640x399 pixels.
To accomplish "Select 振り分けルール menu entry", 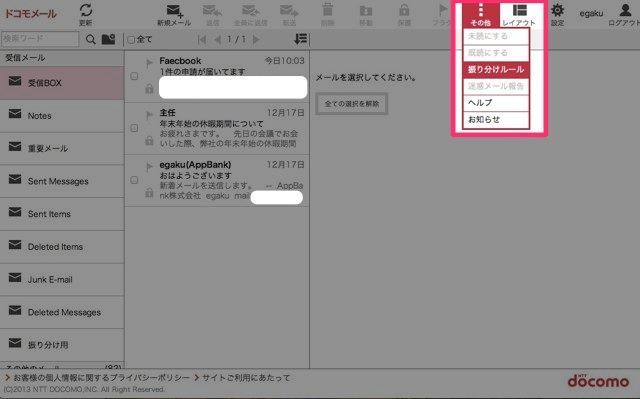I will pos(496,69).
